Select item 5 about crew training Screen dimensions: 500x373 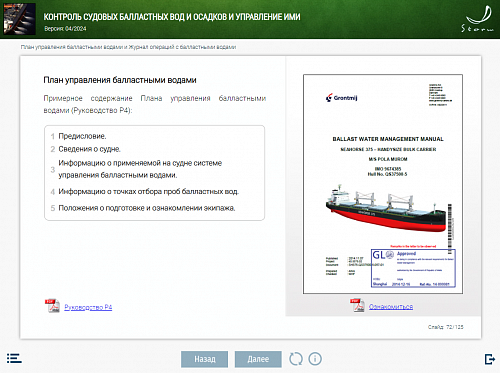click(147, 208)
